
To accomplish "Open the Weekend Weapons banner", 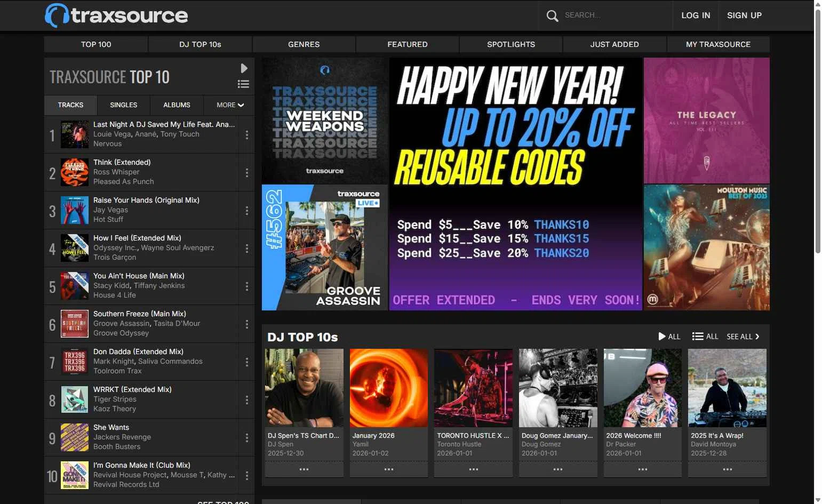I will tap(325, 121).
